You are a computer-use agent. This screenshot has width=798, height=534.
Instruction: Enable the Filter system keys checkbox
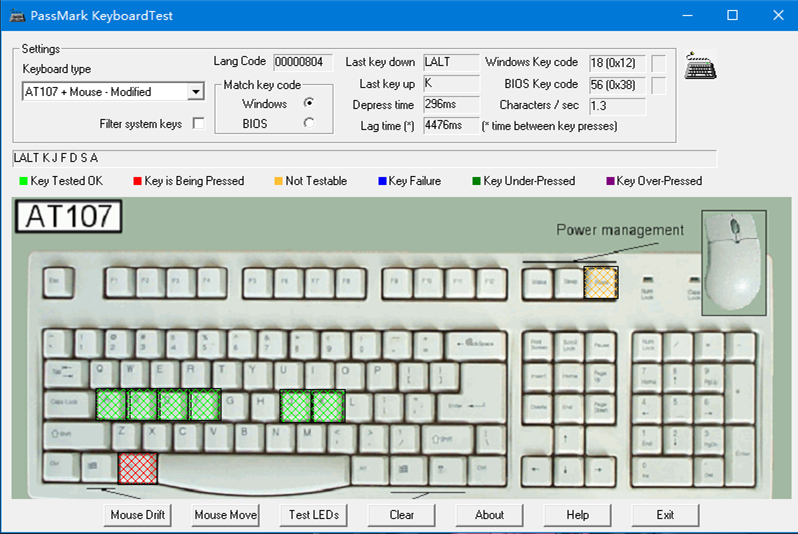coord(198,123)
